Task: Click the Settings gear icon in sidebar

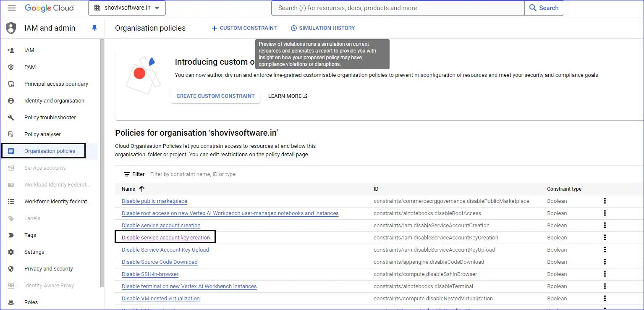Action: pyautogui.click(x=11, y=252)
